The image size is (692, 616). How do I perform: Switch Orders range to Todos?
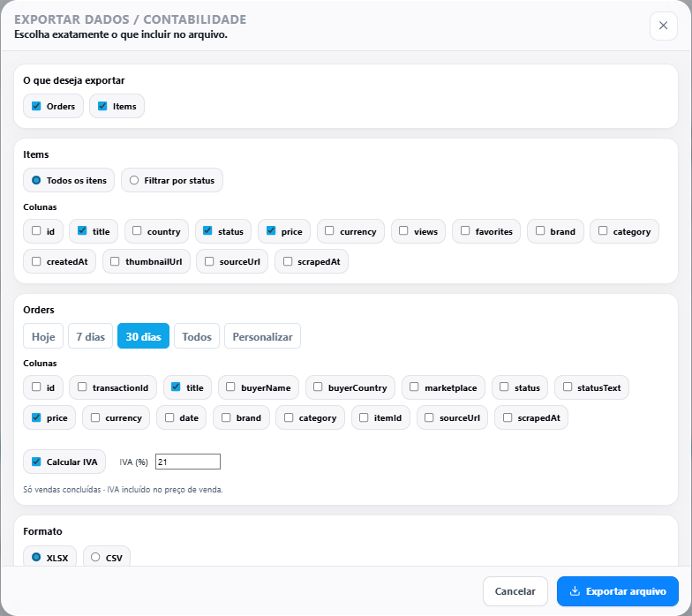pos(197,336)
